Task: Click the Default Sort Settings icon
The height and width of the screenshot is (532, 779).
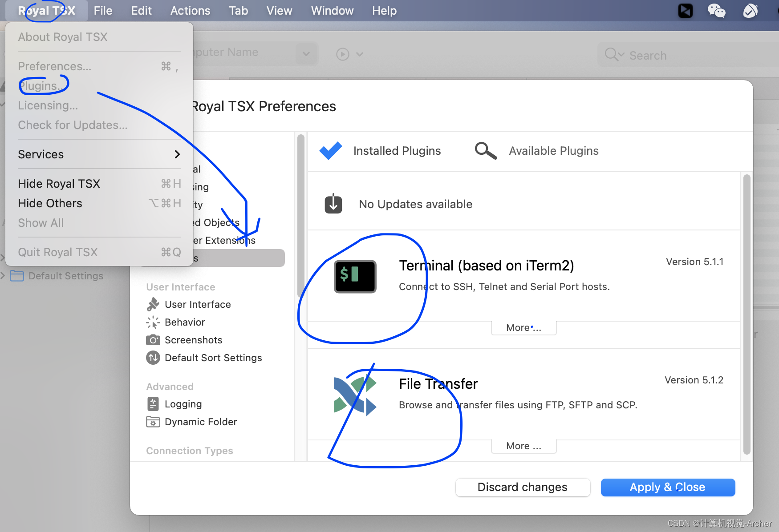Action: tap(153, 358)
